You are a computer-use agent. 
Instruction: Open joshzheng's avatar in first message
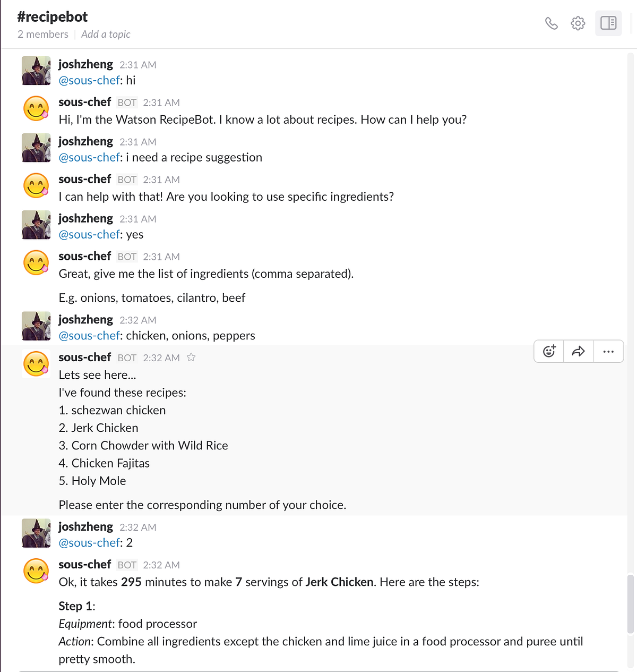coord(36,71)
